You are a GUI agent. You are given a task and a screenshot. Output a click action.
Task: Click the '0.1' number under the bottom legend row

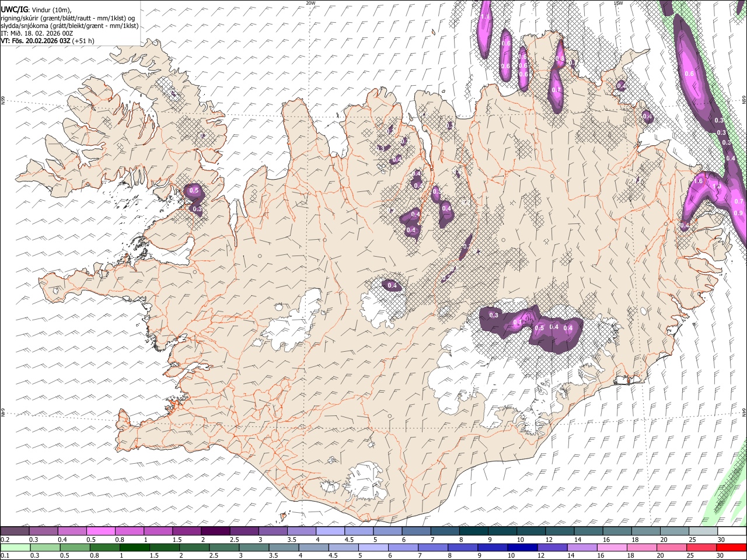click(5, 555)
